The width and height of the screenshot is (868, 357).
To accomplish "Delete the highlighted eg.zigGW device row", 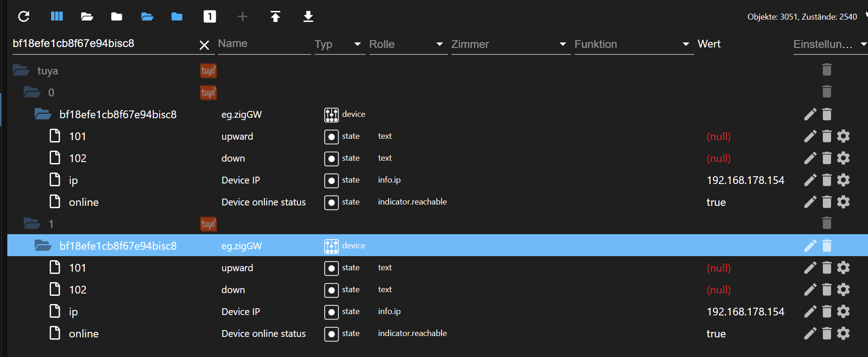I will pyautogui.click(x=827, y=245).
